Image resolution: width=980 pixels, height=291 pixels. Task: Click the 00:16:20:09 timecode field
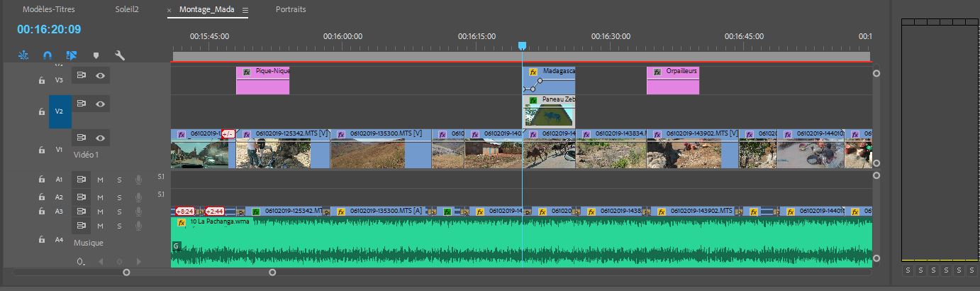49,30
